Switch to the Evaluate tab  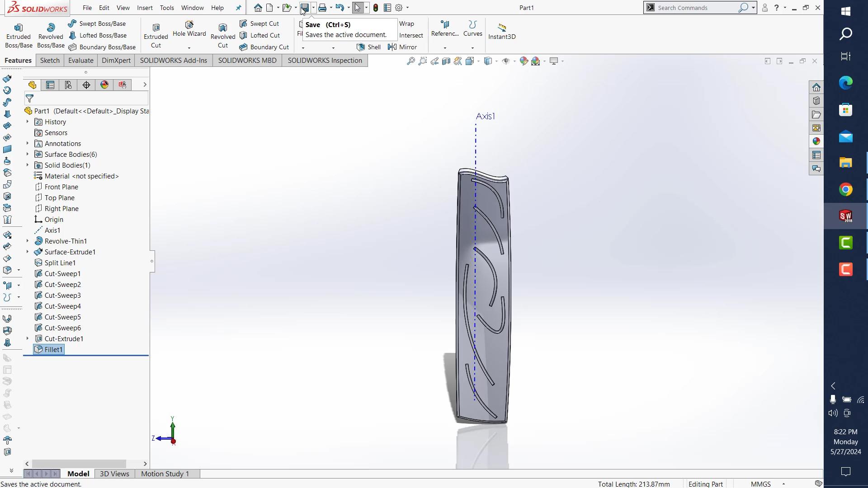pos(80,61)
